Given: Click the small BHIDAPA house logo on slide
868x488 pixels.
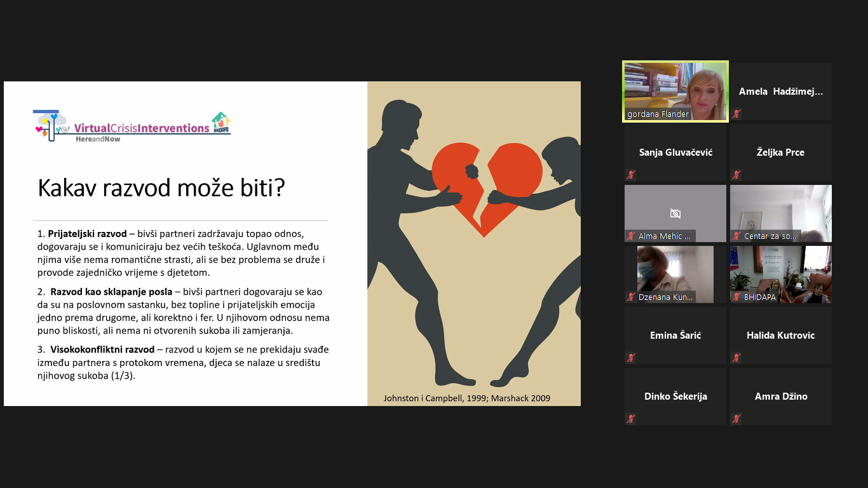Looking at the screenshot, I should [220, 121].
